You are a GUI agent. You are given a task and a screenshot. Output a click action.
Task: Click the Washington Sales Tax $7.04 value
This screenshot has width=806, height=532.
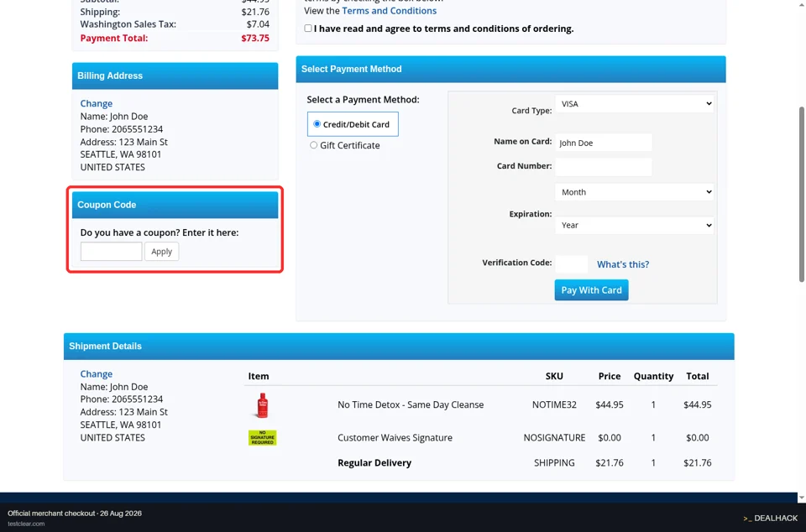(x=258, y=24)
